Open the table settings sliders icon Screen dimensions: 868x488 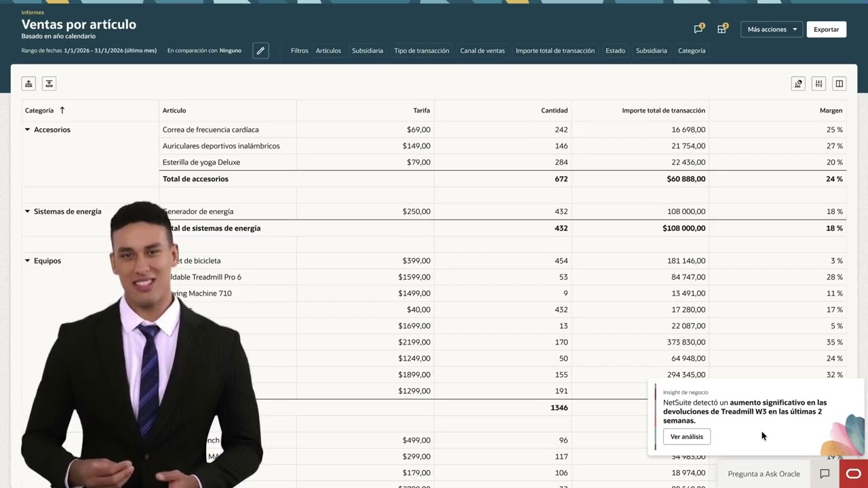tap(819, 83)
